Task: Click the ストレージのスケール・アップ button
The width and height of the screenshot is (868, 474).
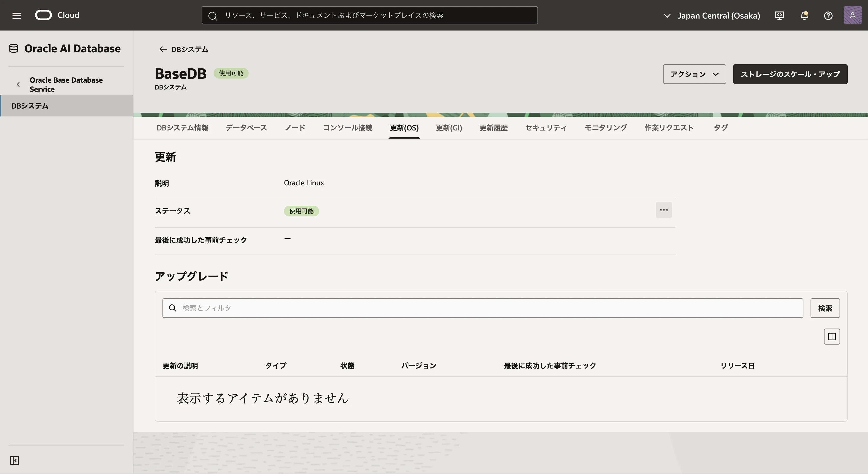Action: [x=790, y=74]
